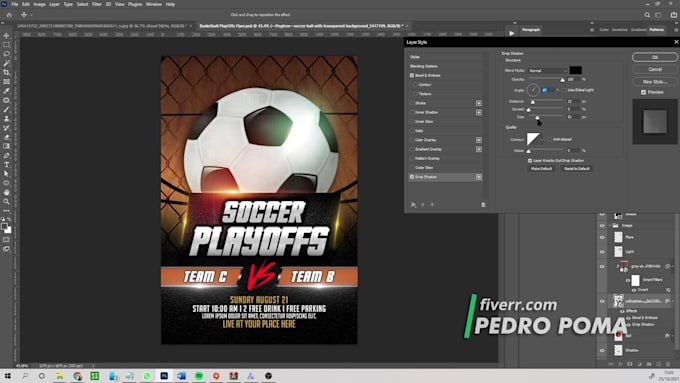Toggle the Drop Shadow effect checkbox
Screen dimensions: 680x383
(x=412, y=177)
